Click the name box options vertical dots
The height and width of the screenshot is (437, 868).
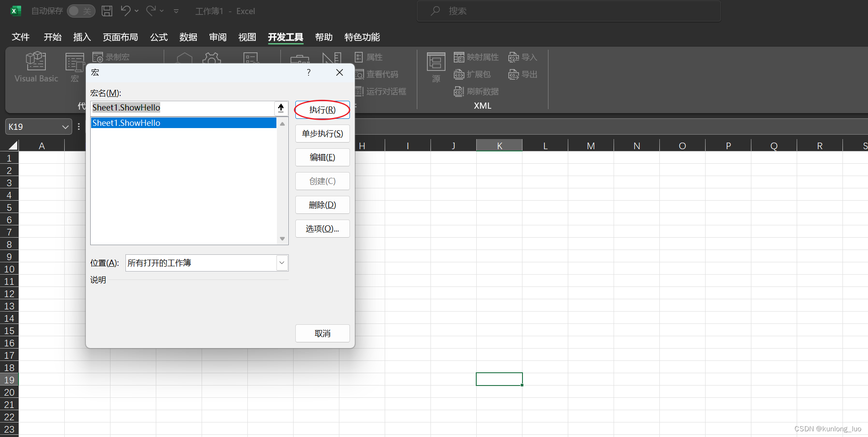(79, 127)
